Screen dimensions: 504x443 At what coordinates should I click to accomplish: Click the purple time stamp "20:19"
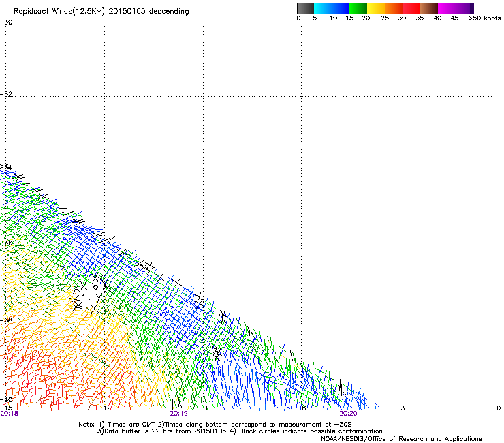(x=178, y=414)
